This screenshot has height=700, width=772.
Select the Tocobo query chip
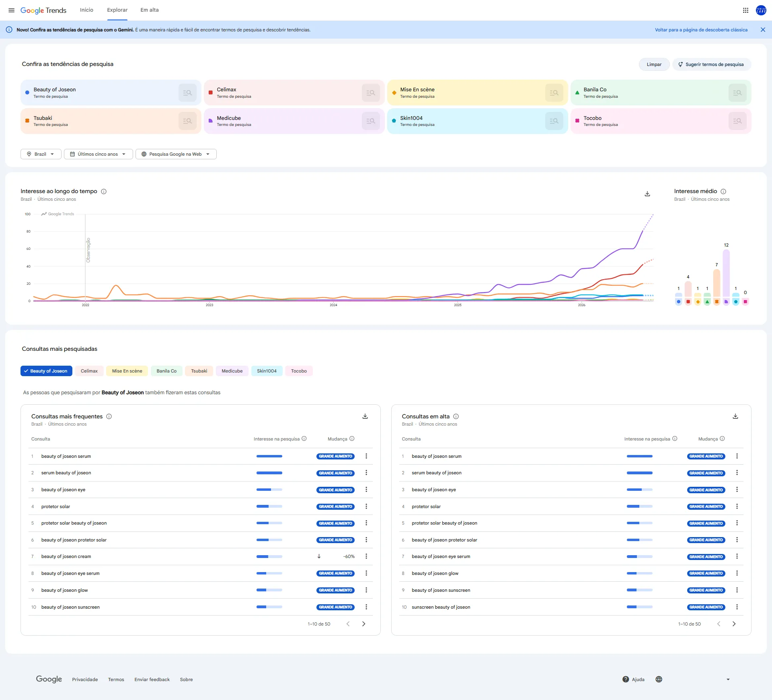click(299, 371)
